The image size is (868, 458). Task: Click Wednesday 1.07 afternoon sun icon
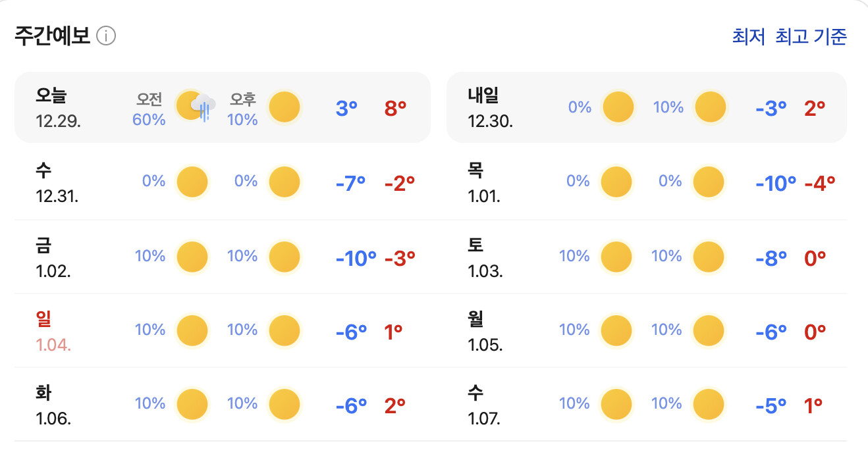click(x=709, y=404)
